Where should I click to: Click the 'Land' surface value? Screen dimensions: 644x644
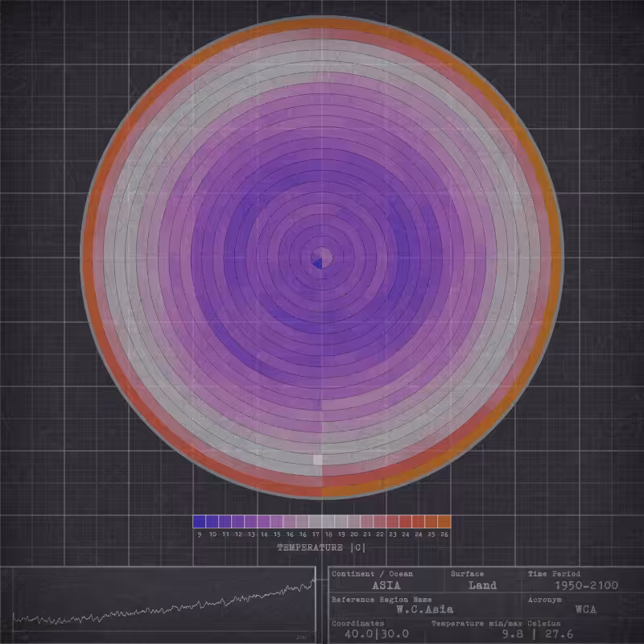point(482,585)
